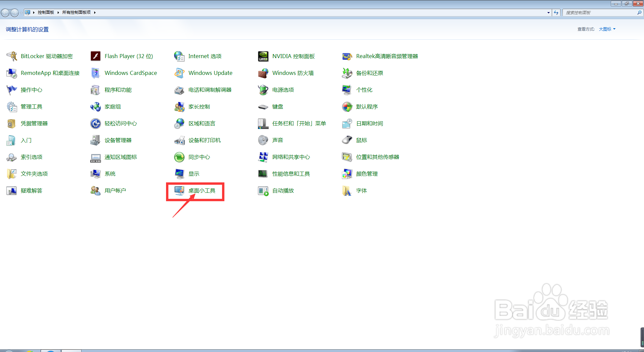Image resolution: width=644 pixels, height=352 pixels.
Task: Click the 日期和时间 icon
Action: [347, 123]
